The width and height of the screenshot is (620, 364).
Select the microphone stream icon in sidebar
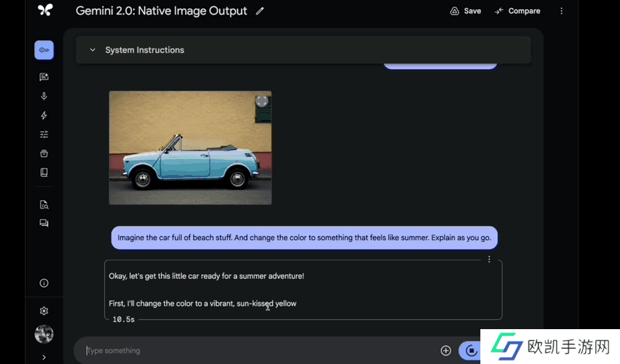[44, 96]
